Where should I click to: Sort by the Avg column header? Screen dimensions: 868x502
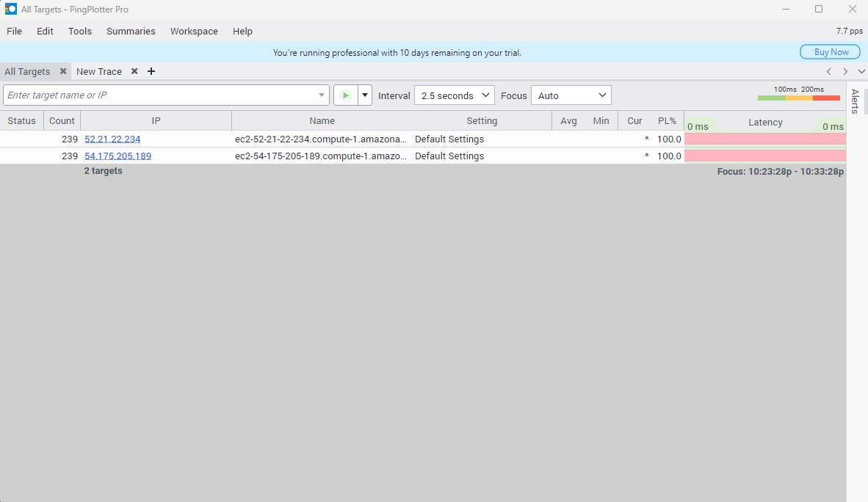click(568, 120)
